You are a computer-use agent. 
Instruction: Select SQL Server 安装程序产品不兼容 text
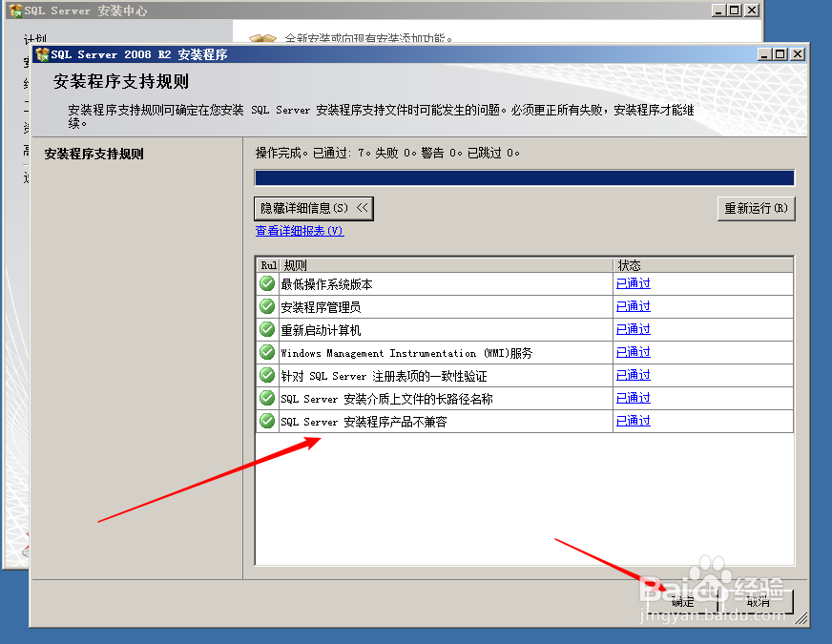[364, 422]
